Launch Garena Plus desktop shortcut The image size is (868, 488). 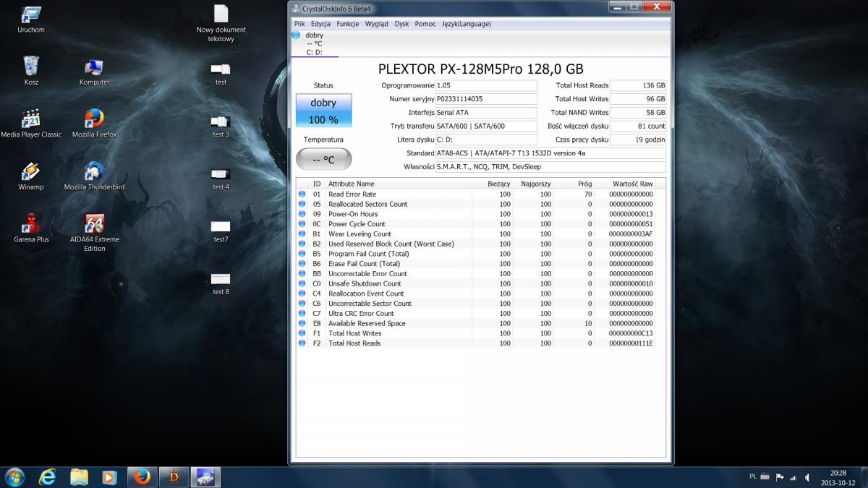pyautogui.click(x=31, y=228)
